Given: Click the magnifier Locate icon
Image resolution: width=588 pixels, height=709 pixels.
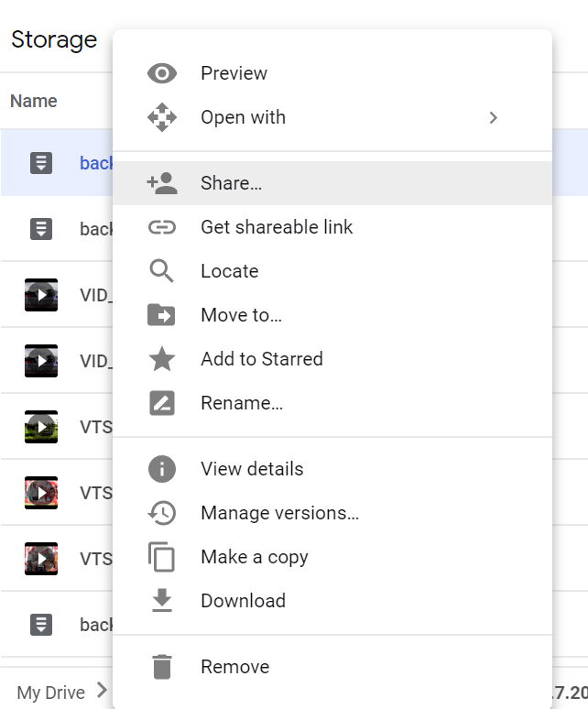Looking at the screenshot, I should (162, 271).
